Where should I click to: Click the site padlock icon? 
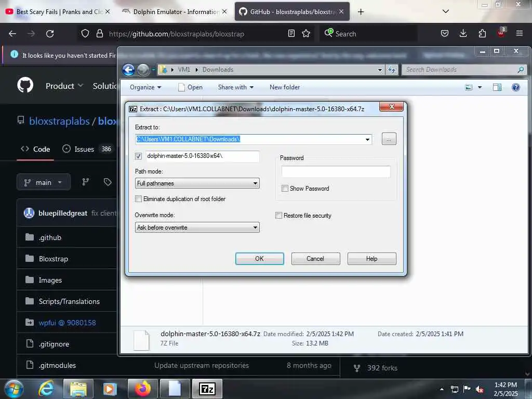(99, 34)
